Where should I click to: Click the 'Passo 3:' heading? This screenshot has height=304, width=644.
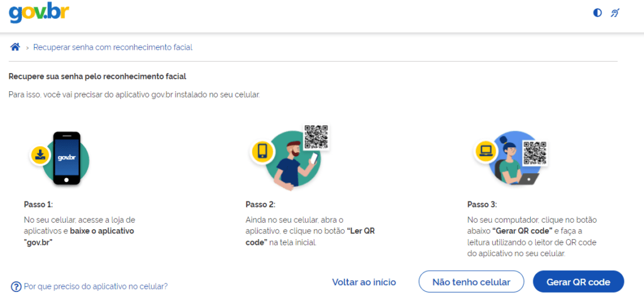482,205
